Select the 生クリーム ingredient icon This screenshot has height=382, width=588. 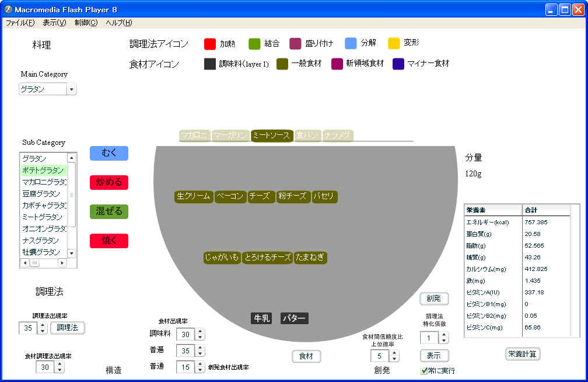pos(194,196)
